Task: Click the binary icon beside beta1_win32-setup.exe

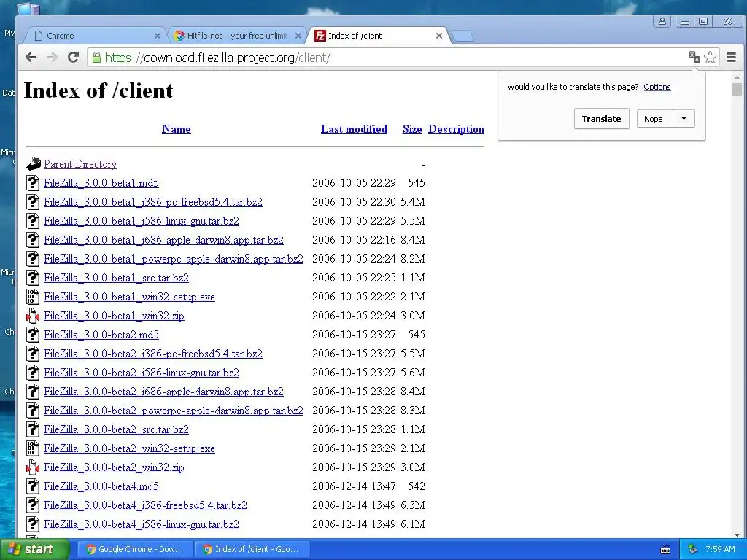Action: click(32, 297)
